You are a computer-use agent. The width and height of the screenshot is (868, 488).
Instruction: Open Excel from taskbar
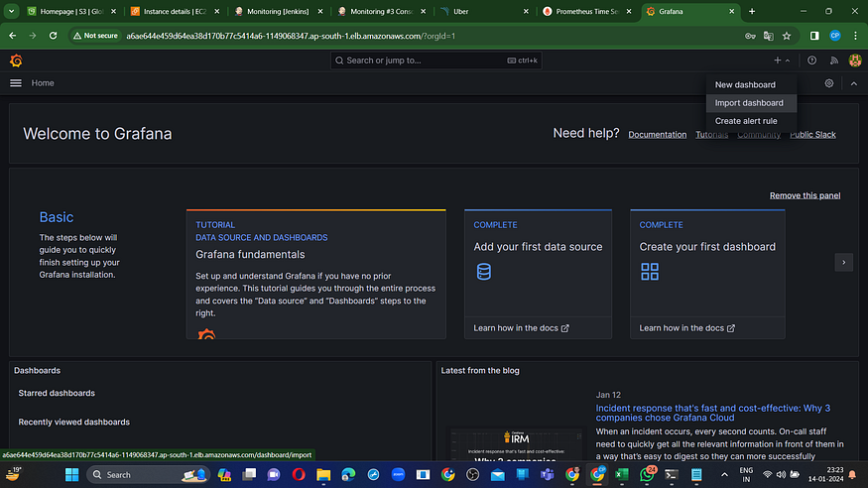click(622, 475)
